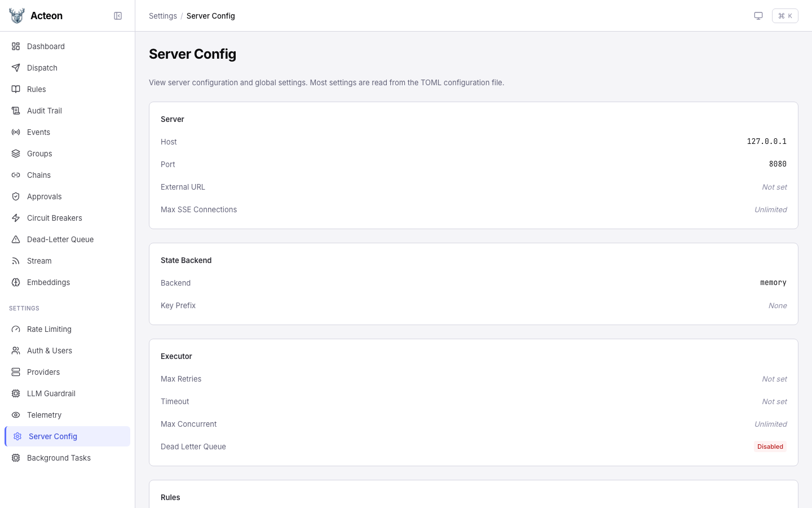The height and width of the screenshot is (508, 812).
Task: Click the Disabled badge on Dead Letter Queue
Action: 770,446
